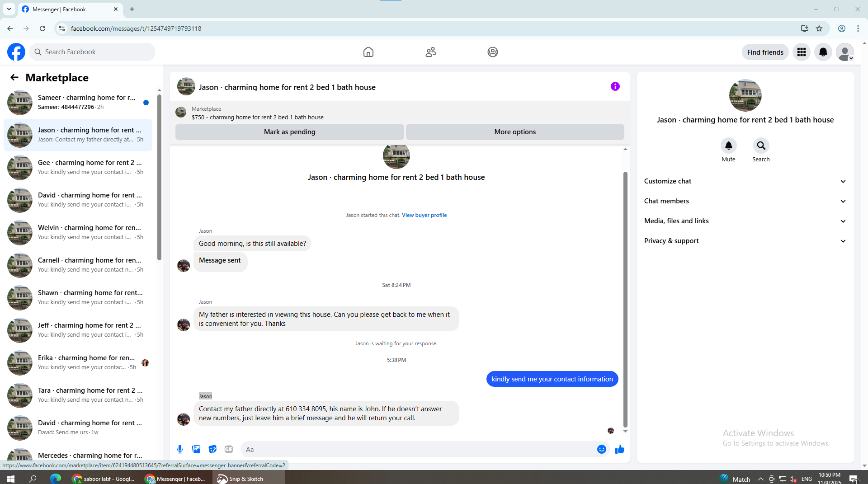Install app icon in address bar
Image resolution: width=868 pixels, height=484 pixels.
click(x=805, y=28)
